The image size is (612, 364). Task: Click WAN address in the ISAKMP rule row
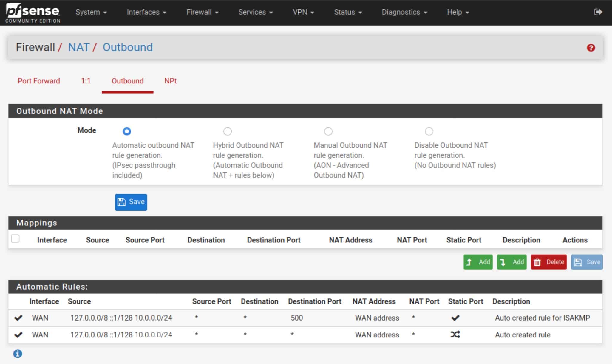click(x=377, y=318)
